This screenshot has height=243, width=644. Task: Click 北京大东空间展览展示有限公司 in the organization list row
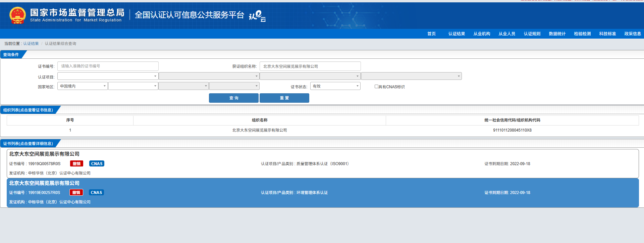(260, 130)
